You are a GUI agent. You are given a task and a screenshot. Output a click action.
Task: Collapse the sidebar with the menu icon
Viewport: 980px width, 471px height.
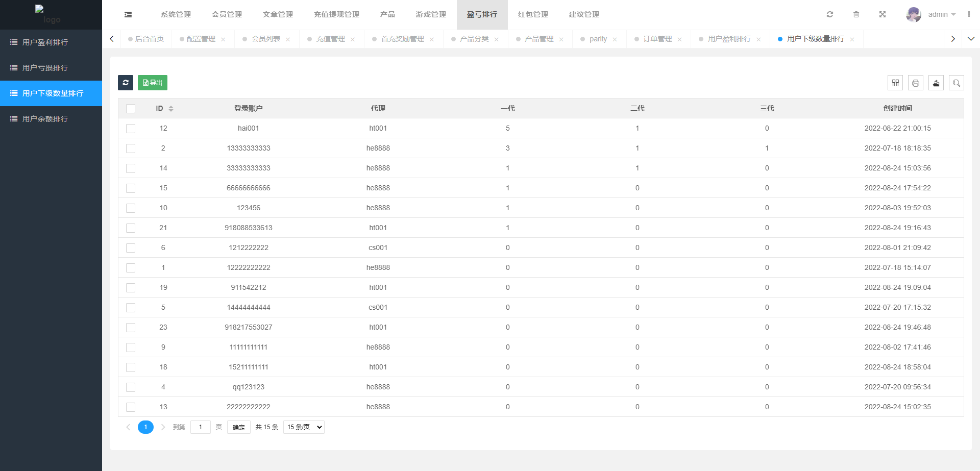(x=128, y=15)
